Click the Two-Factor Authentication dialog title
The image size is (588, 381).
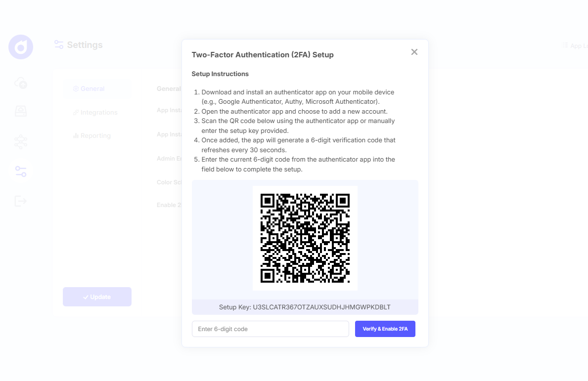(262, 55)
